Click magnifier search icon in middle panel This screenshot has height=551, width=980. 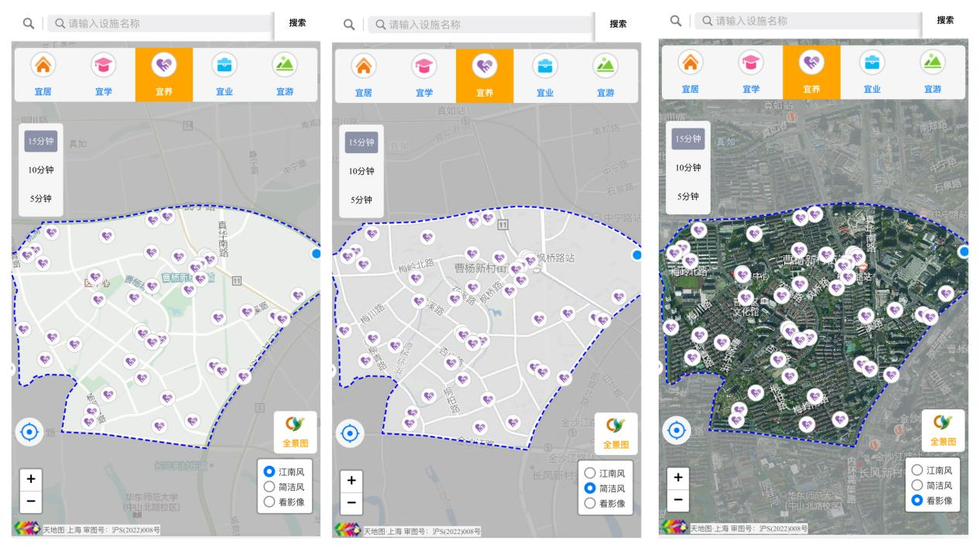(x=349, y=26)
